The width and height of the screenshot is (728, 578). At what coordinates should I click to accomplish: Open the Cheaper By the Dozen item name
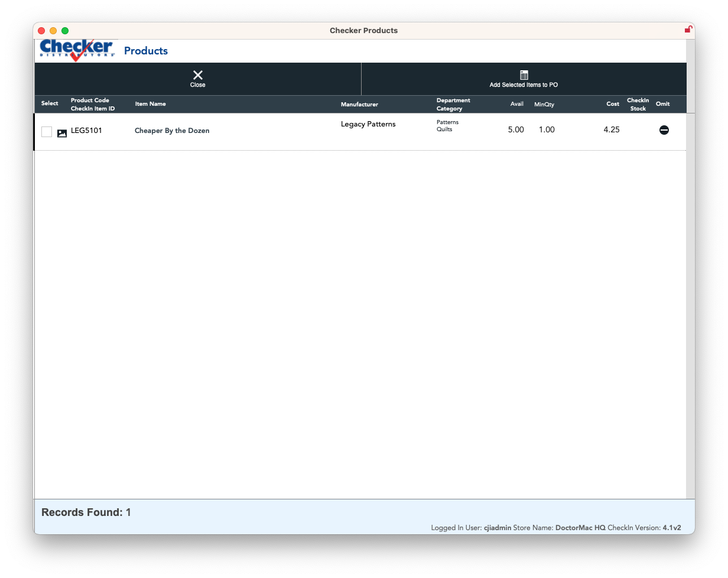pyautogui.click(x=172, y=131)
